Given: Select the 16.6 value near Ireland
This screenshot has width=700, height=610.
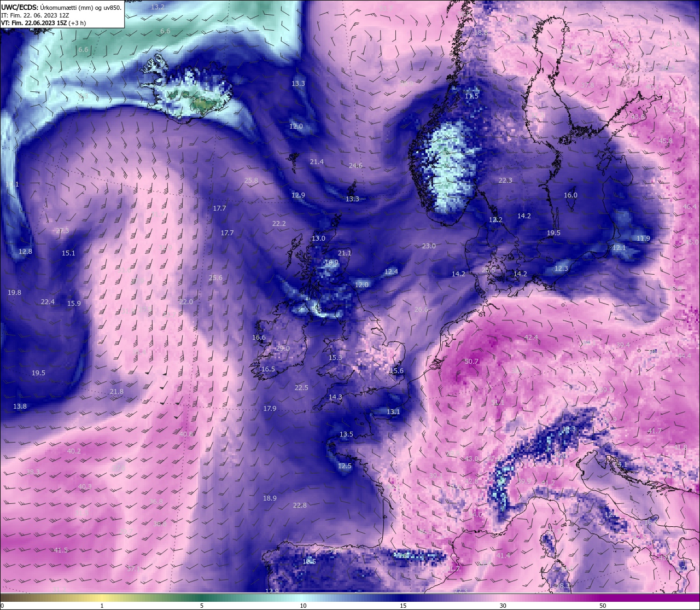Looking at the screenshot, I should tap(259, 338).
